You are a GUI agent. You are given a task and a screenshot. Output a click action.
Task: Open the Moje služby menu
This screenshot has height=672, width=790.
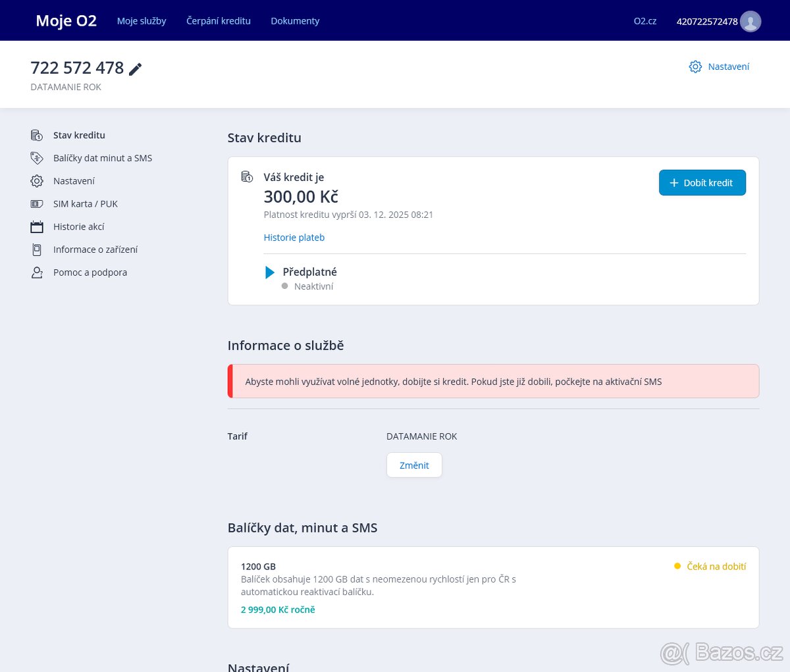click(142, 20)
